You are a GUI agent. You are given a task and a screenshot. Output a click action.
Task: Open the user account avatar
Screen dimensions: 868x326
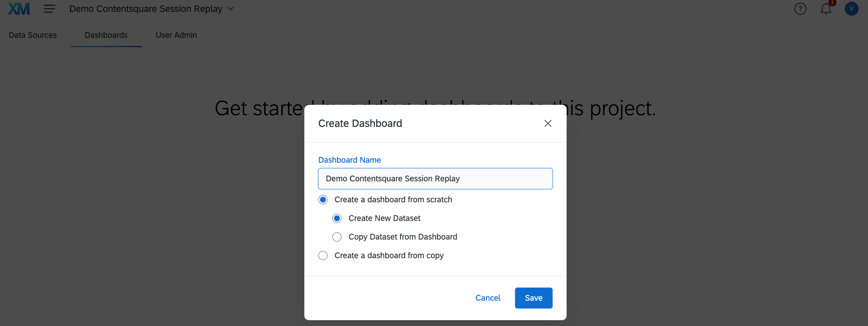[851, 9]
